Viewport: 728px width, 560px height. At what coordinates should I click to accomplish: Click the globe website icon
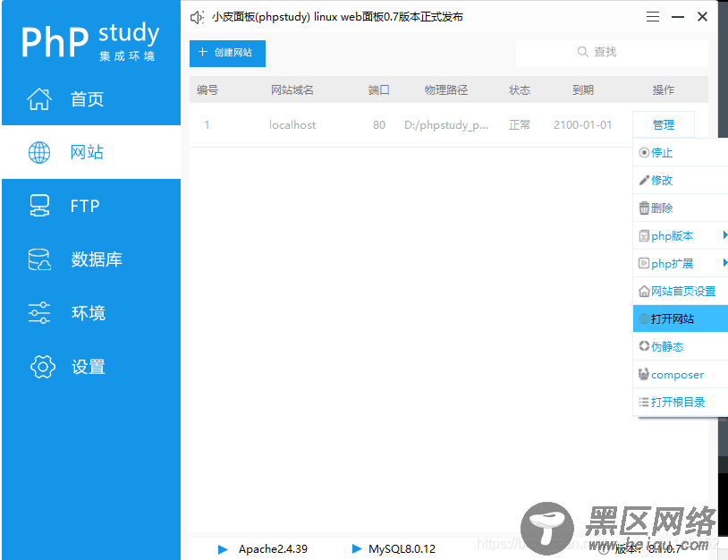[39, 152]
